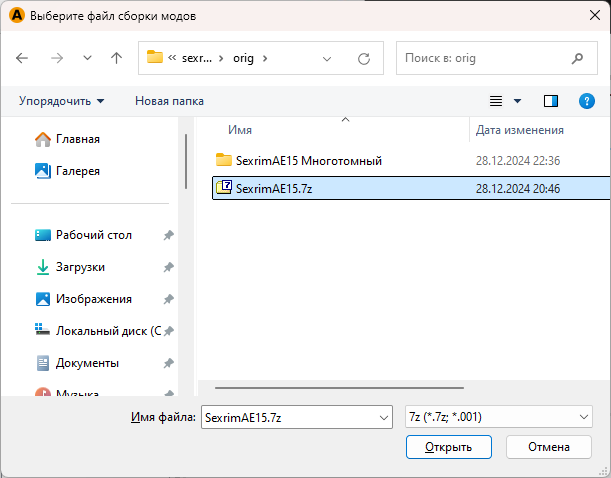Go to Загрузки in sidebar

(x=80, y=267)
